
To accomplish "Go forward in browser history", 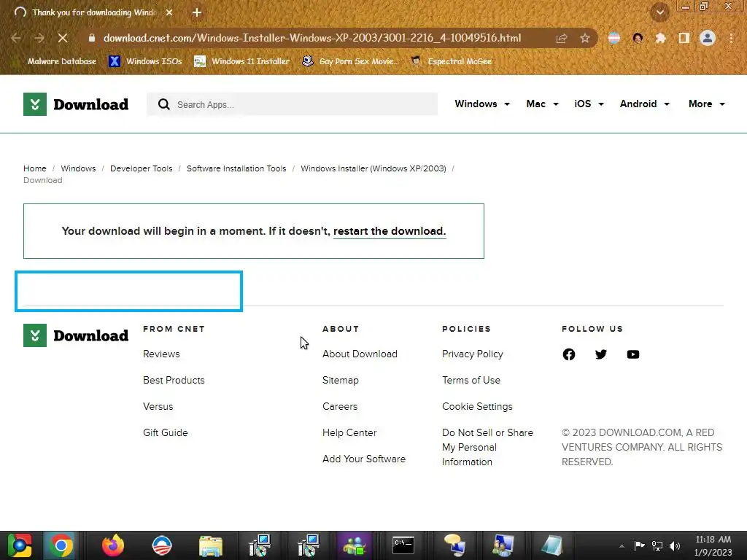I will [39, 38].
